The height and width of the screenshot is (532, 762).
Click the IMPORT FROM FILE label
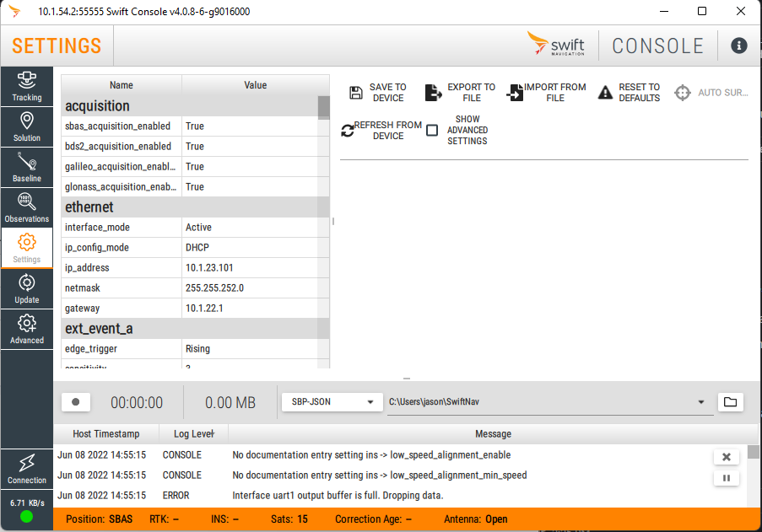point(555,92)
